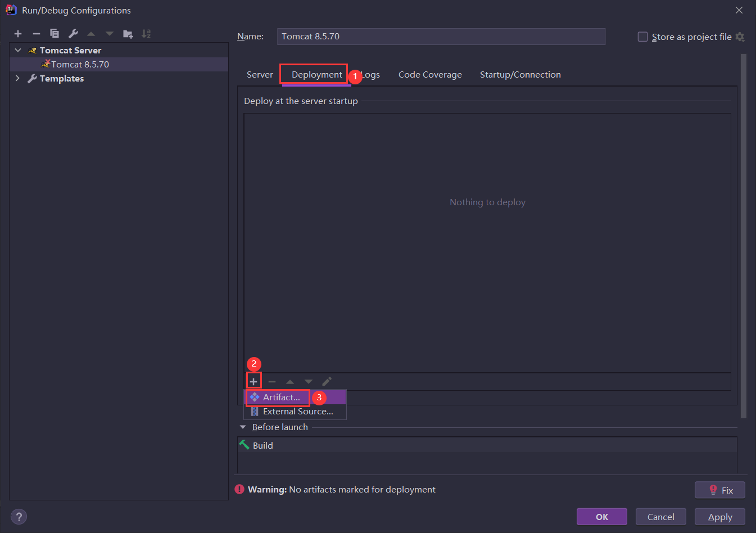Copy the selected configuration
The image size is (756, 533).
click(x=55, y=34)
